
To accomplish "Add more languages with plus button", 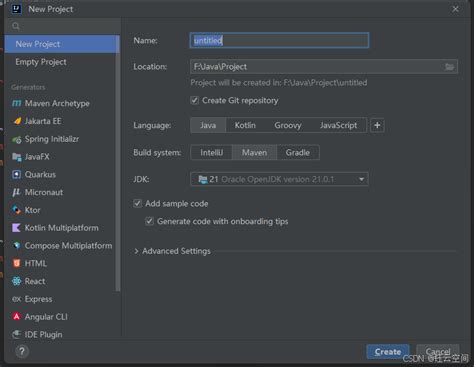I will point(377,125).
